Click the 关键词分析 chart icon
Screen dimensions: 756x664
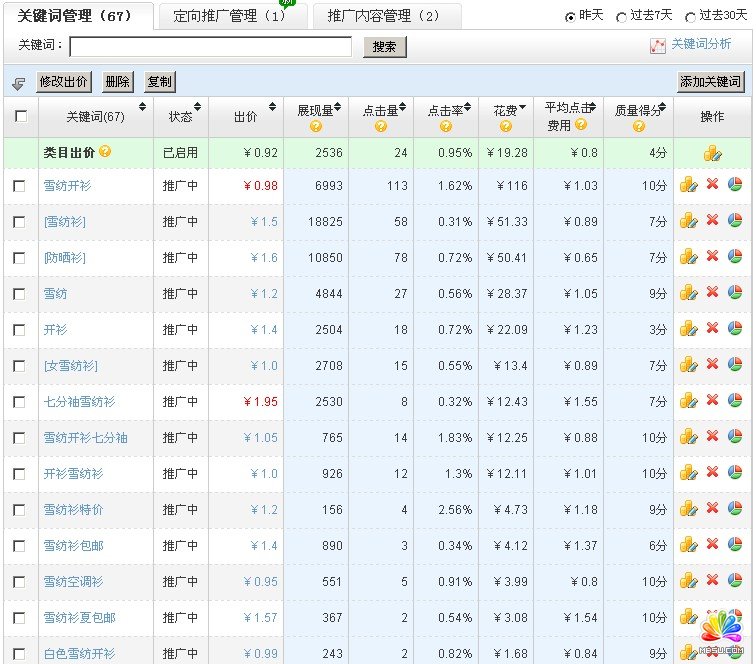pyautogui.click(x=658, y=45)
